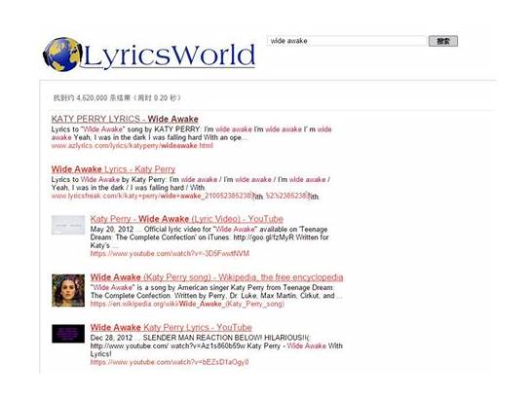Click the LyricsWorld globe logo
Image resolution: width=532 pixels, height=400 pixels.
click(x=62, y=55)
